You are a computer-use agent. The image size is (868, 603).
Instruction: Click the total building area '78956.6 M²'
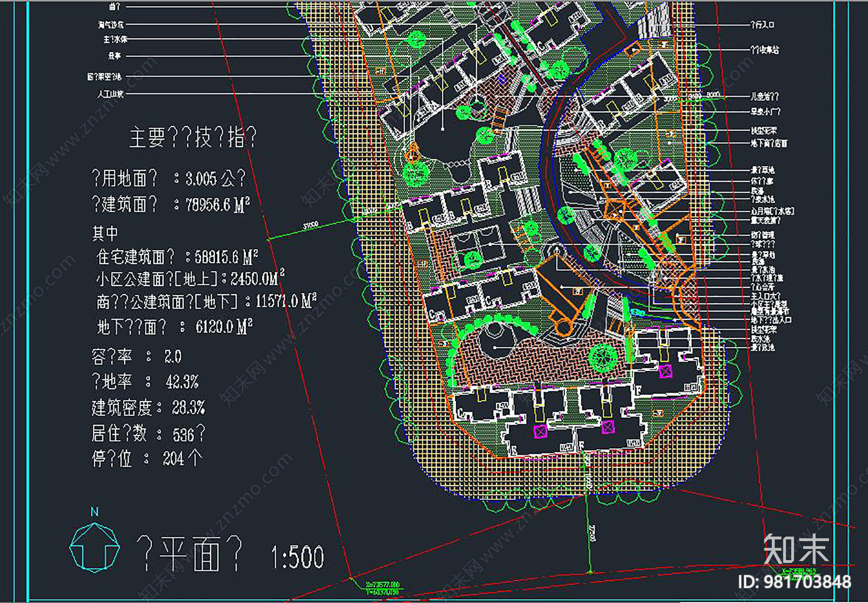pos(218,205)
